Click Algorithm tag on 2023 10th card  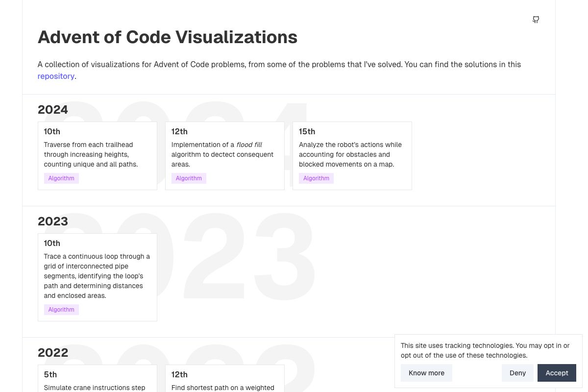click(61, 310)
